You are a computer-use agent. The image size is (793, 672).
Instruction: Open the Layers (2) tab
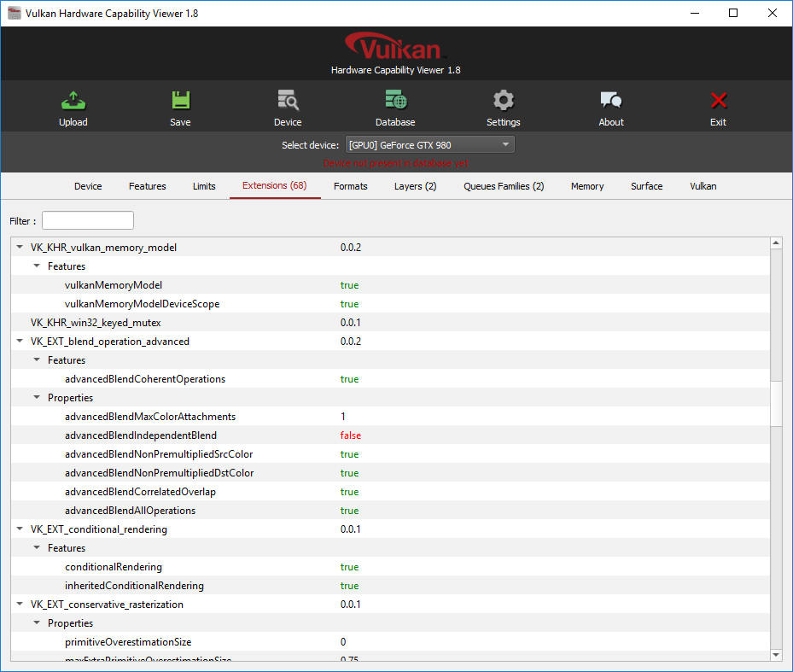[x=415, y=186]
